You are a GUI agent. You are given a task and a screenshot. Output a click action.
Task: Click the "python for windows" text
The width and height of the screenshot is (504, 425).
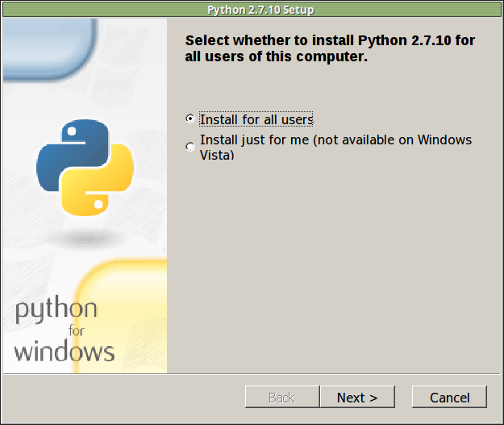coord(65,329)
